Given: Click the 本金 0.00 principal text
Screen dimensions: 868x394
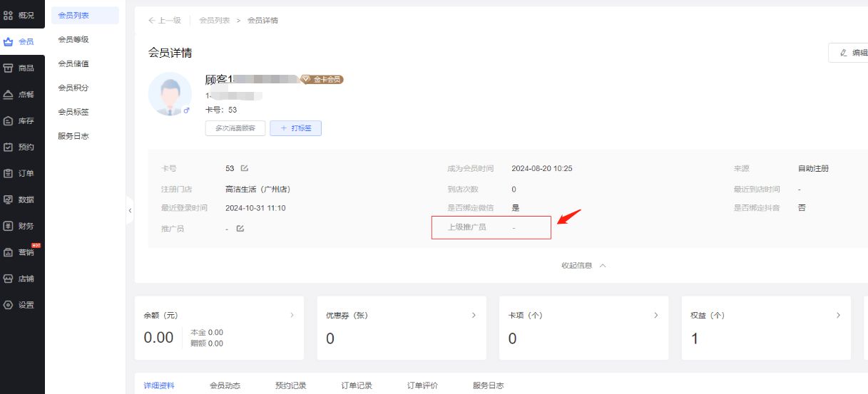Looking at the screenshot, I should click(207, 332).
